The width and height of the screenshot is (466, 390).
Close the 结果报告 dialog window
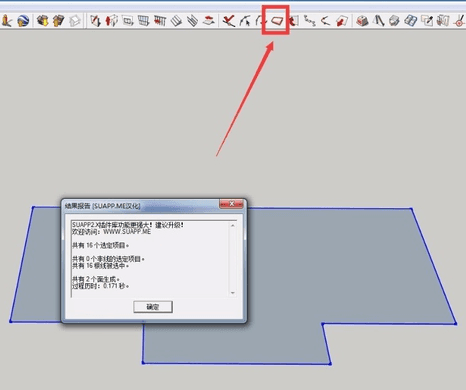232,204
